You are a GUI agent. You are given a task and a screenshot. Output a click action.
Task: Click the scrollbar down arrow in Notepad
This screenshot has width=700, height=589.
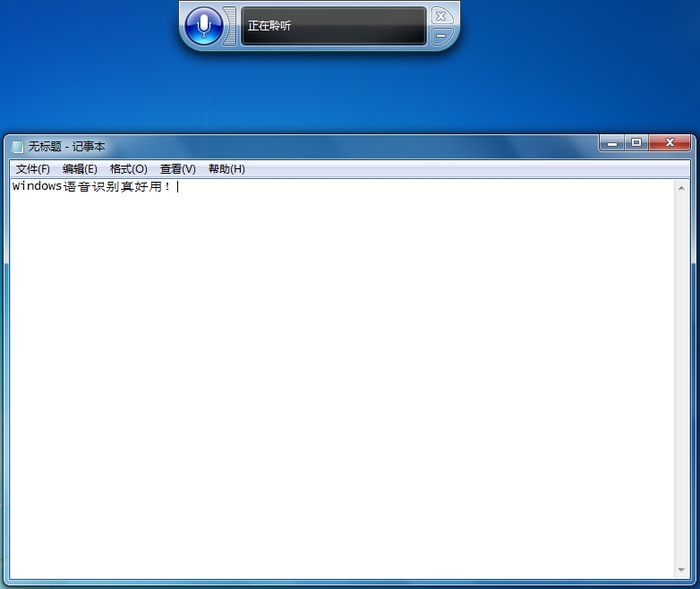681,570
